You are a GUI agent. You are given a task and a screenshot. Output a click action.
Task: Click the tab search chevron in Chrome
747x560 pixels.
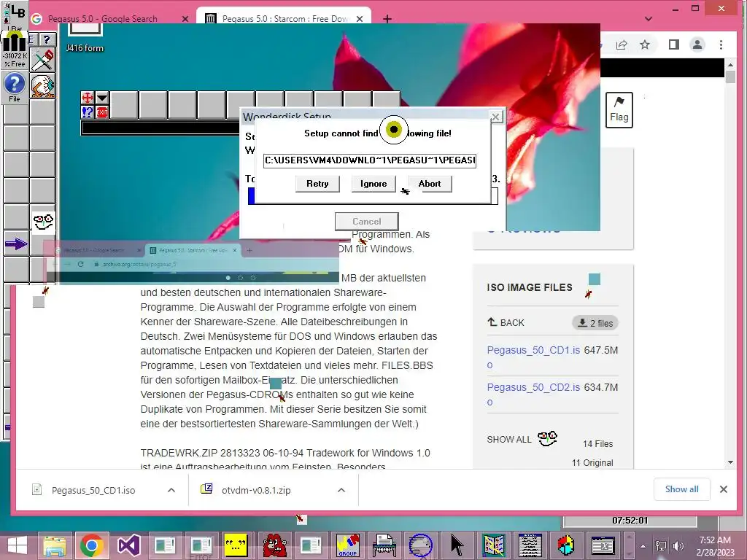[x=648, y=18]
